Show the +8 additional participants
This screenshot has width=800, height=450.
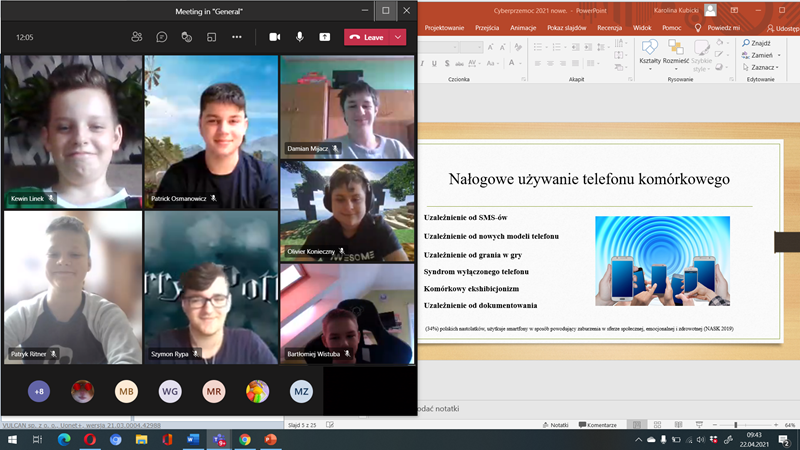click(x=38, y=392)
